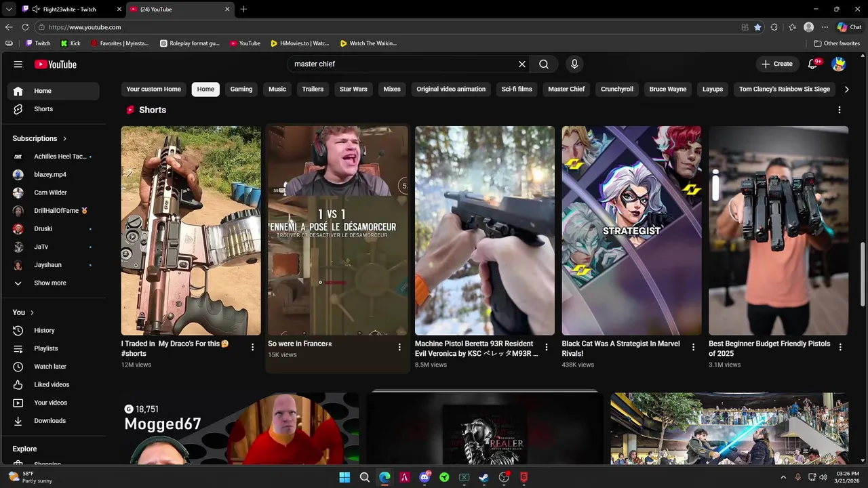Open menu for Black Cat Strategist short
This screenshot has height=488, width=868.
[x=693, y=347]
